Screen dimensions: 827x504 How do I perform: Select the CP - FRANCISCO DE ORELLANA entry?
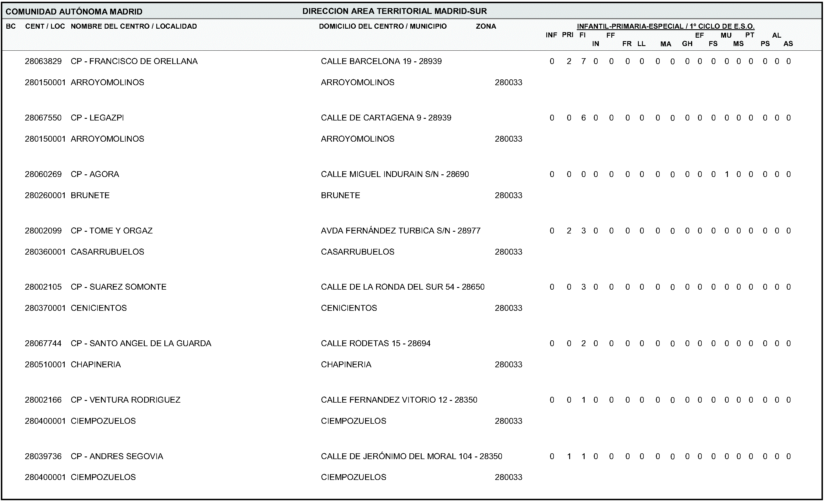pos(134,61)
